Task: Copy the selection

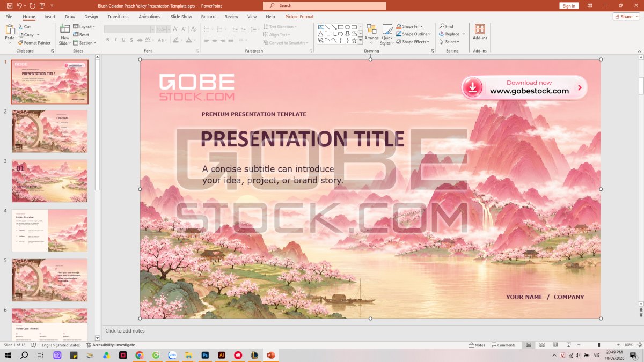Action: 25,34
